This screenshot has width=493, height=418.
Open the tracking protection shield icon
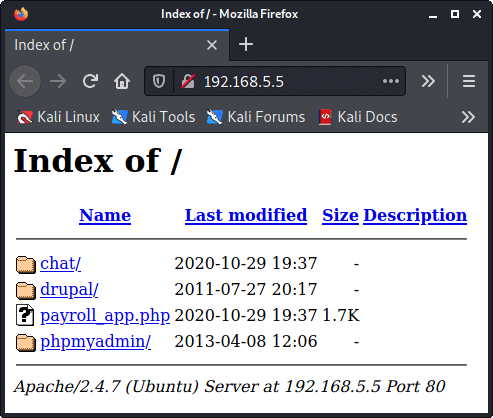pyautogui.click(x=159, y=81)
